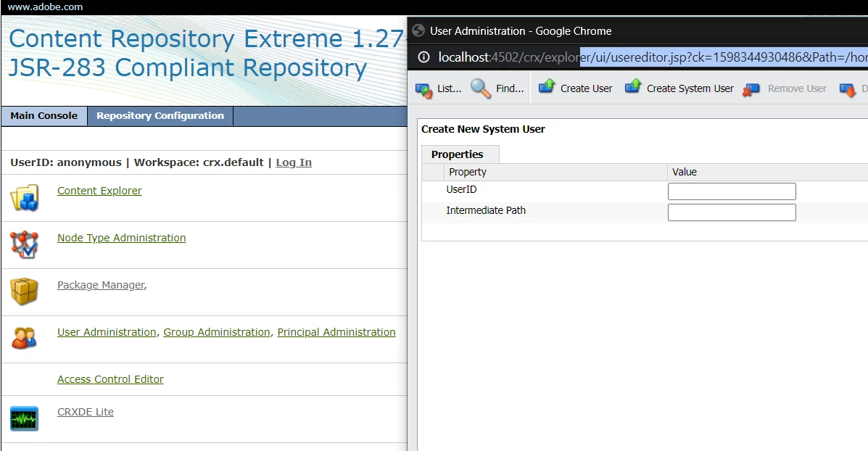868x451 pixels.
Task: Open the Package Manager link
Action: click(102, 285)
